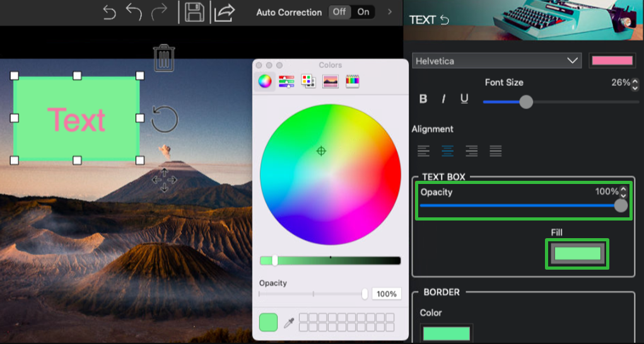Save the image with floppy disk icon
Viewport: 644px width, 344px height.
tap(194, 13)
